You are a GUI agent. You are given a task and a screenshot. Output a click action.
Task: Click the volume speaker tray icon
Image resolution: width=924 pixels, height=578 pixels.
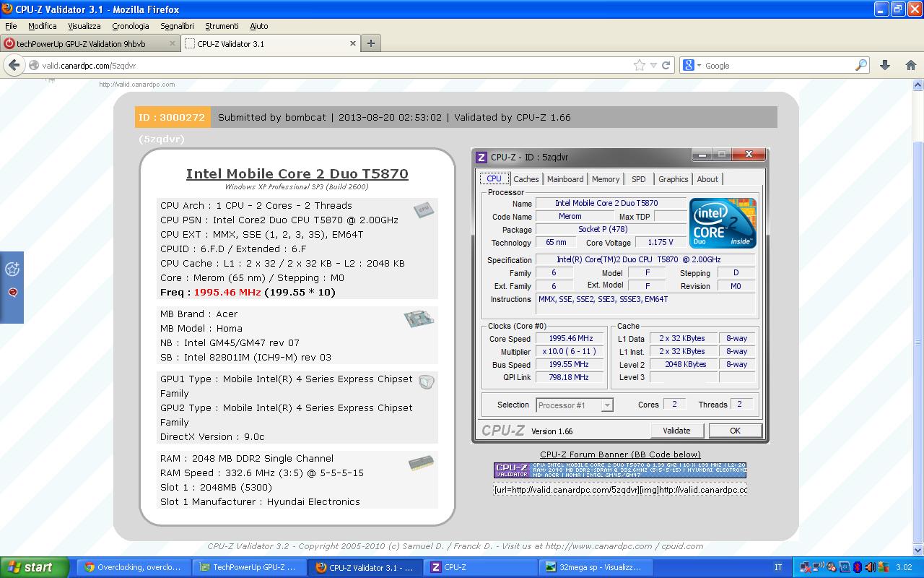870,568
